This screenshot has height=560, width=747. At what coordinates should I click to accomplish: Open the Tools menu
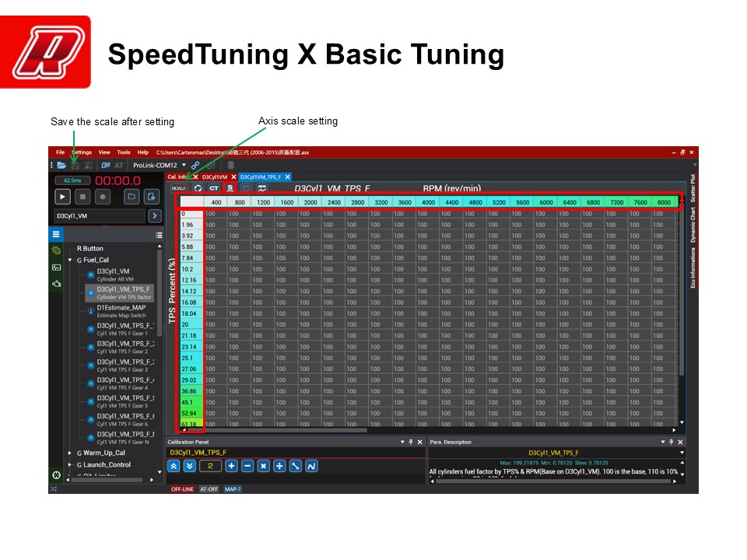pyautogui.click(x=124, y=152)
